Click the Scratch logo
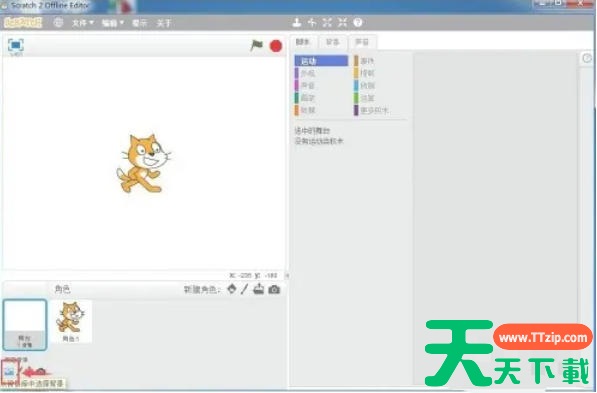Screen dimensions: 597x393 (x=23, y=22)
